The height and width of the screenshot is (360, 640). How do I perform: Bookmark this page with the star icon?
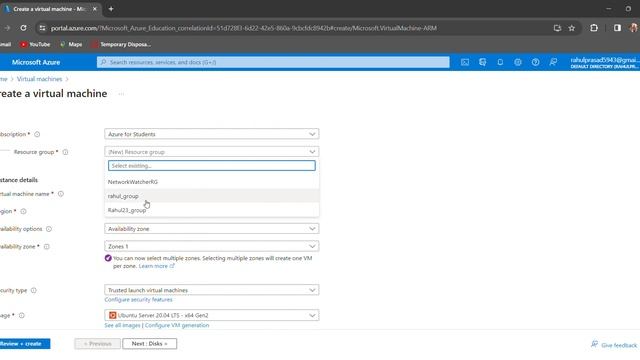[x=571, y=28]
